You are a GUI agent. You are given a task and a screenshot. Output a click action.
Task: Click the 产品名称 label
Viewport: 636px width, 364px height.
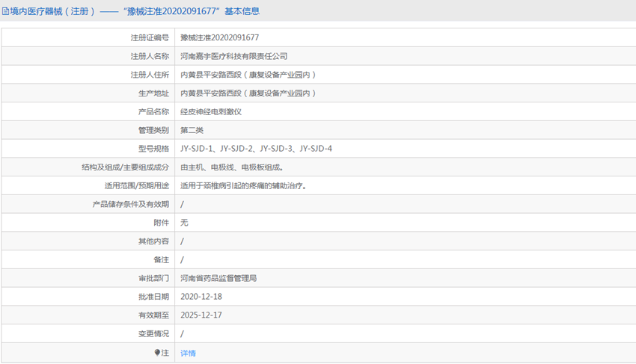click(153, 112)
